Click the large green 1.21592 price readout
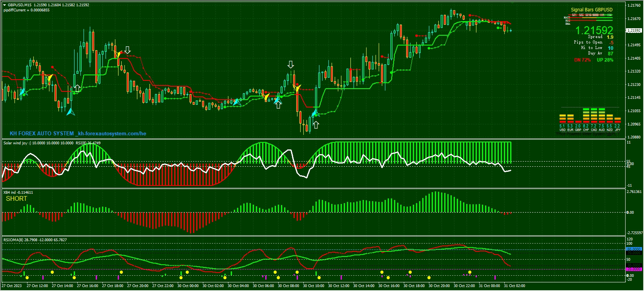The width and height of the screenshot is (644, 291). click(594, 30)
